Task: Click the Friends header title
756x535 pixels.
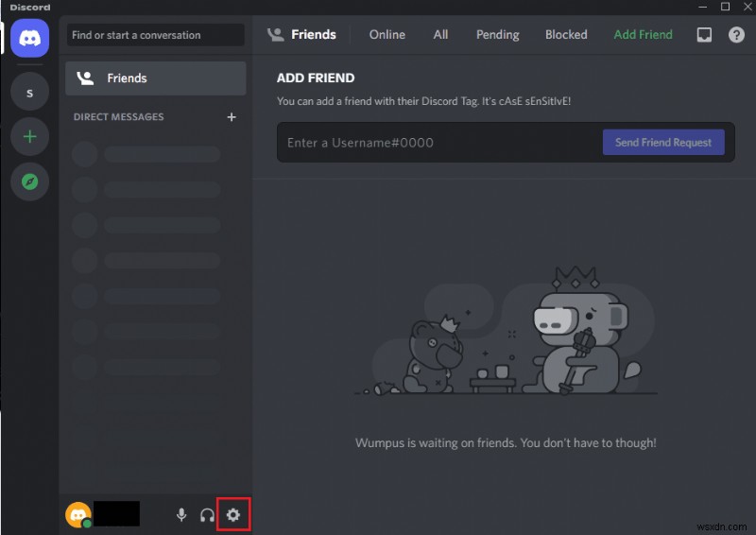Action: pos(314,35)
